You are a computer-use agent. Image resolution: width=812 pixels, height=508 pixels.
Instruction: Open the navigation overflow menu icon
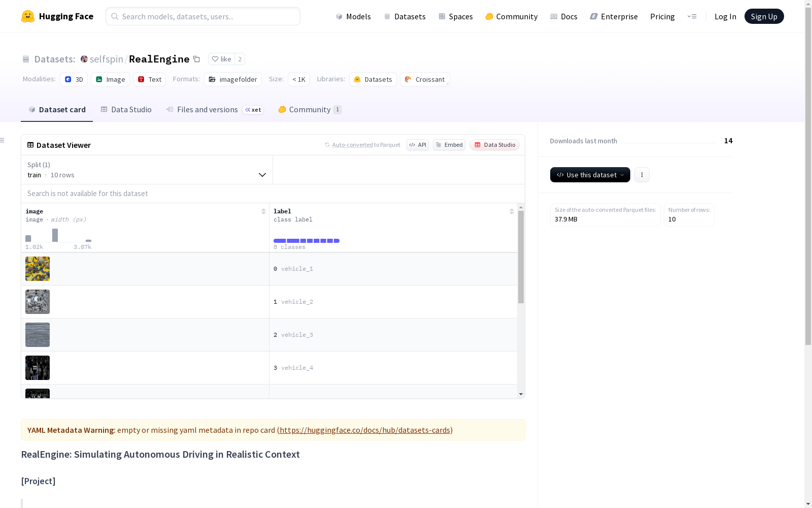[692, 16]
